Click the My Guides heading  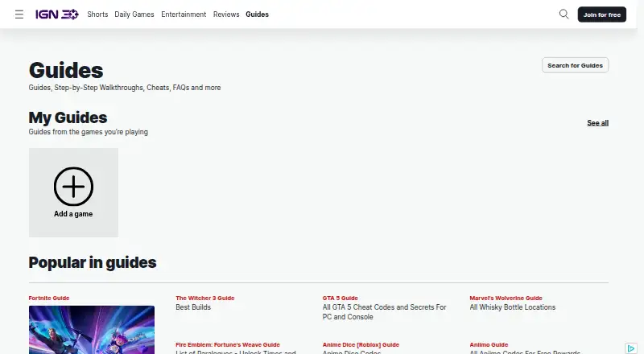[x=68, y=117]
